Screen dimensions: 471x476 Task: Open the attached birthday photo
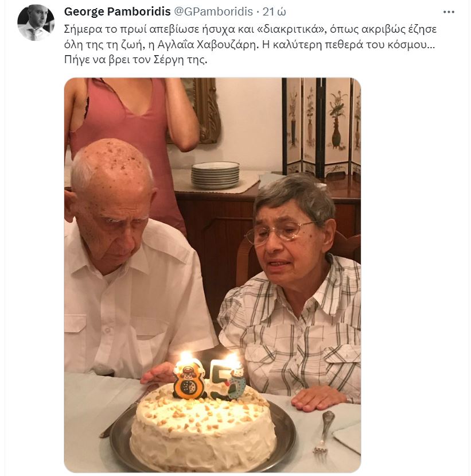click(212, 275)
